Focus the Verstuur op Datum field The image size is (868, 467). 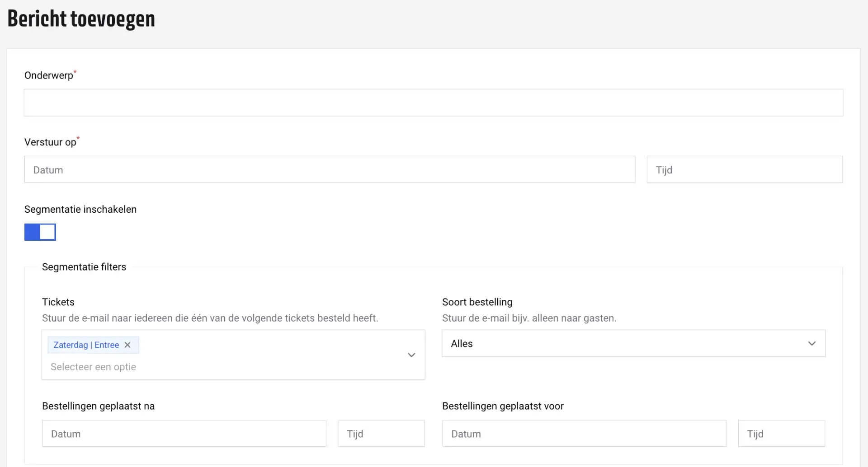pos(330,170)
